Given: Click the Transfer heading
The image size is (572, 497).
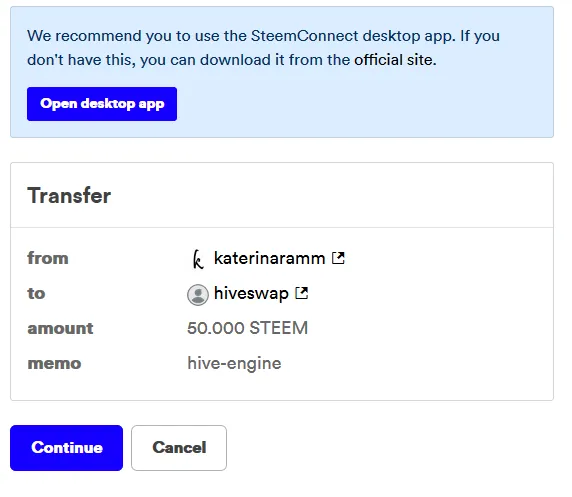Looking at the screenshot, I should pos(69,196).
